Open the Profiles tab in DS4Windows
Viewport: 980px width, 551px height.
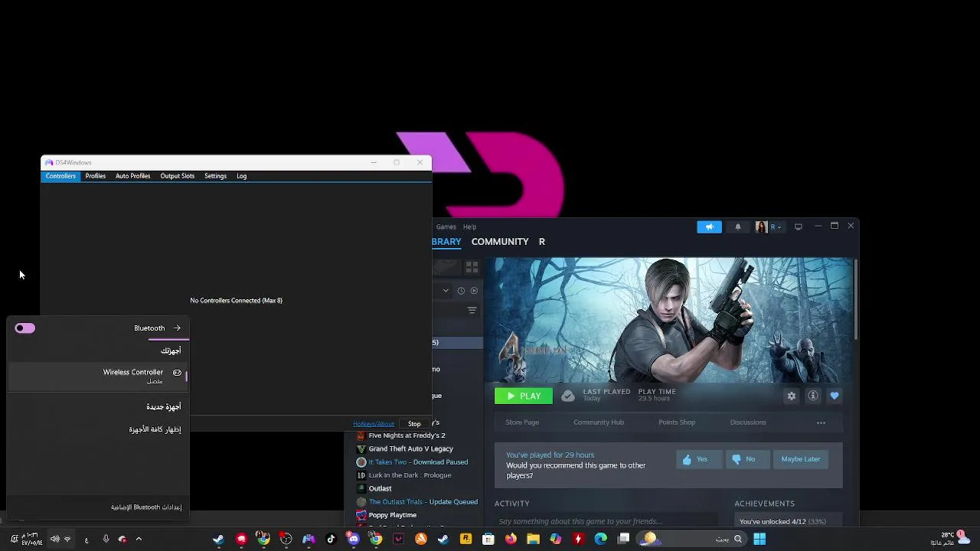click(x=96, y=176)
